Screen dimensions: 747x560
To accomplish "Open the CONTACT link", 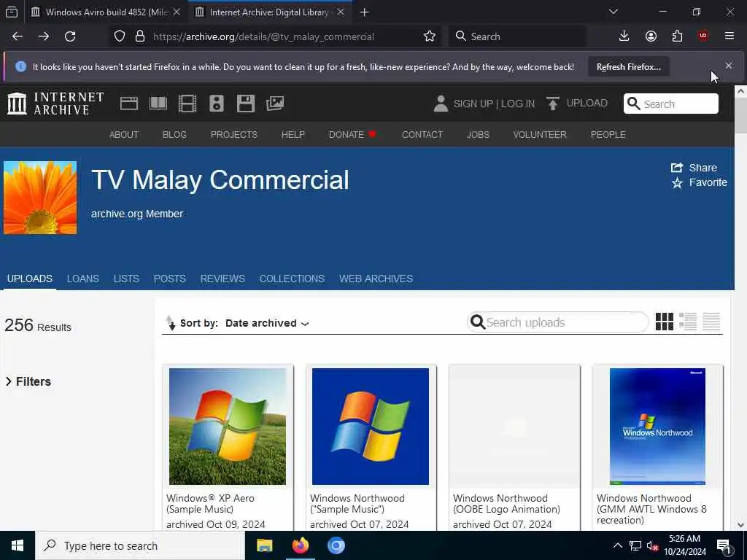I will pyautogui.click(x=422, y=135).
